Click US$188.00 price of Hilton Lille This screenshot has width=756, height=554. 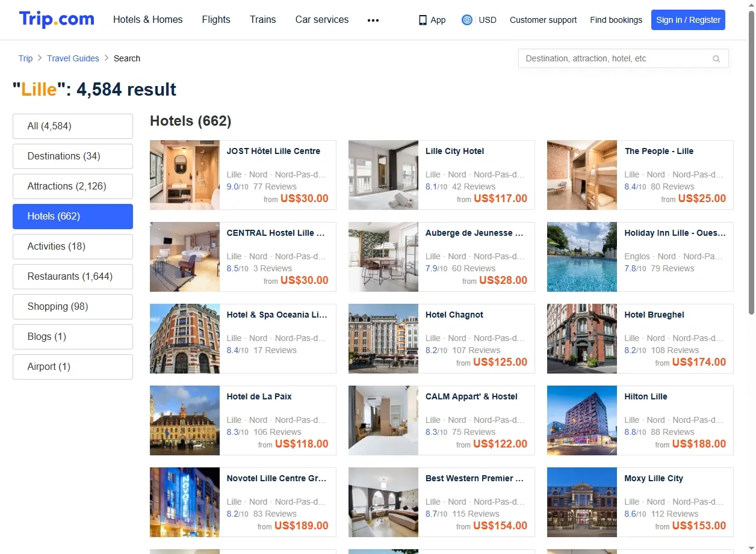pos(699,444)
